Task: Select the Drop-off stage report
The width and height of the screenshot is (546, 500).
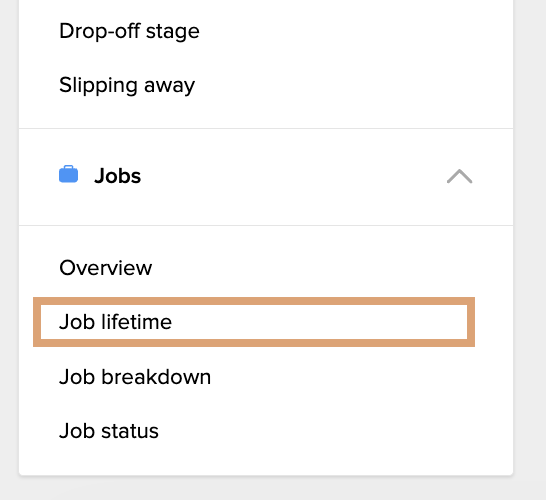Action: pyautogui.click(x=129, y=31)
